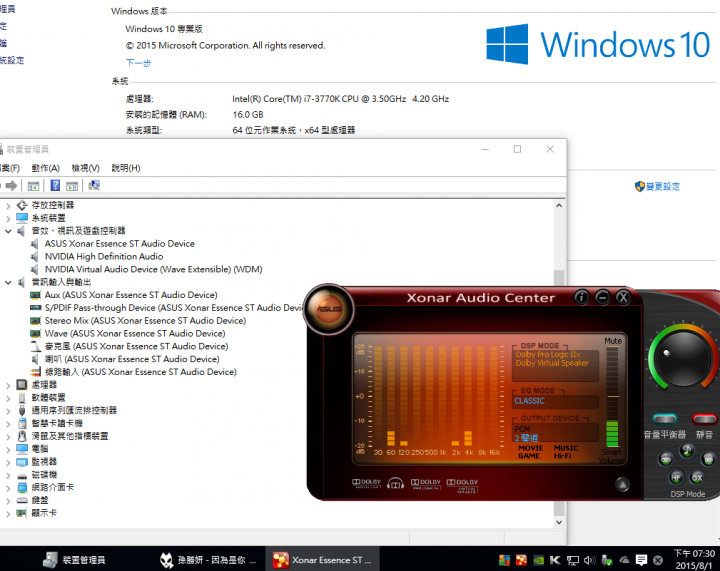Screen dimensions: 720x571
Task: Open Xonar Audio Center information button
Action: [x=581, y=297]
